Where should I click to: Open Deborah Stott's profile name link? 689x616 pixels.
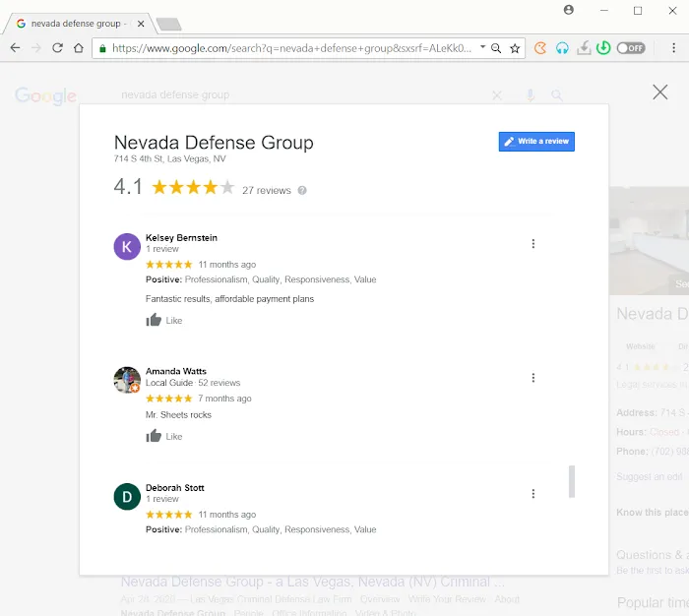click(175, 488)
